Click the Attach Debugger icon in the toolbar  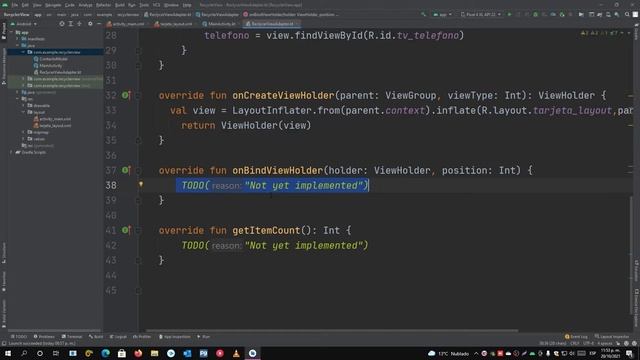click(x=562, y=14)
